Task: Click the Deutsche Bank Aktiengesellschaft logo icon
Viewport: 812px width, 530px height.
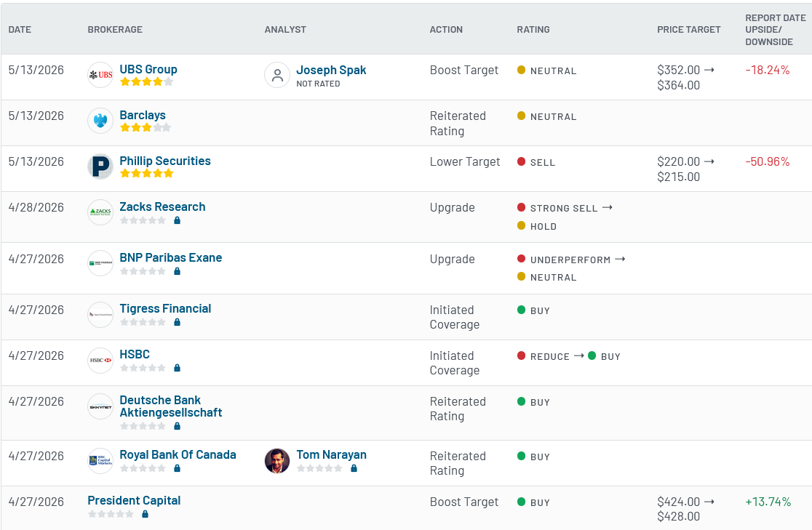Action: [100, 407]
